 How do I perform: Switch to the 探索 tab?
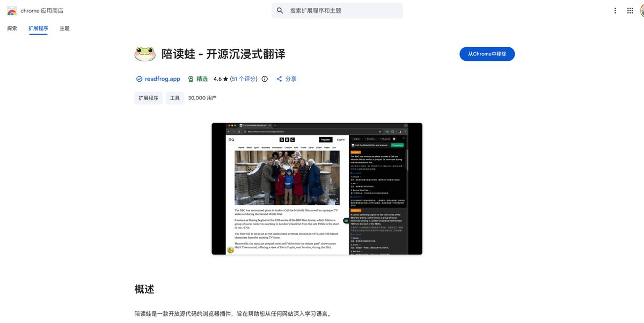pos(12,28)
